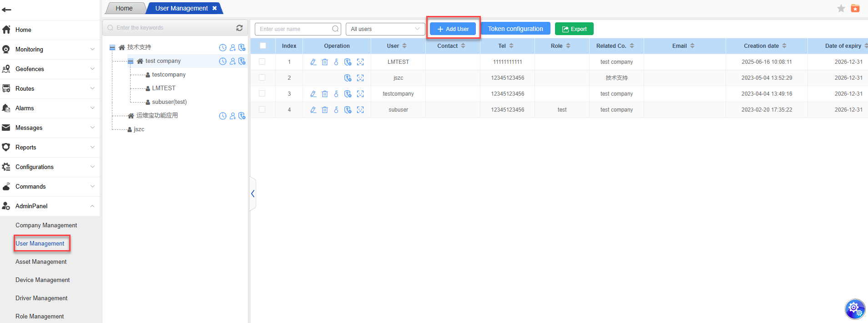This screenshot has width=868, height=323.
Task: Switch to the Home tab
Action: click(x=124, y=8)
